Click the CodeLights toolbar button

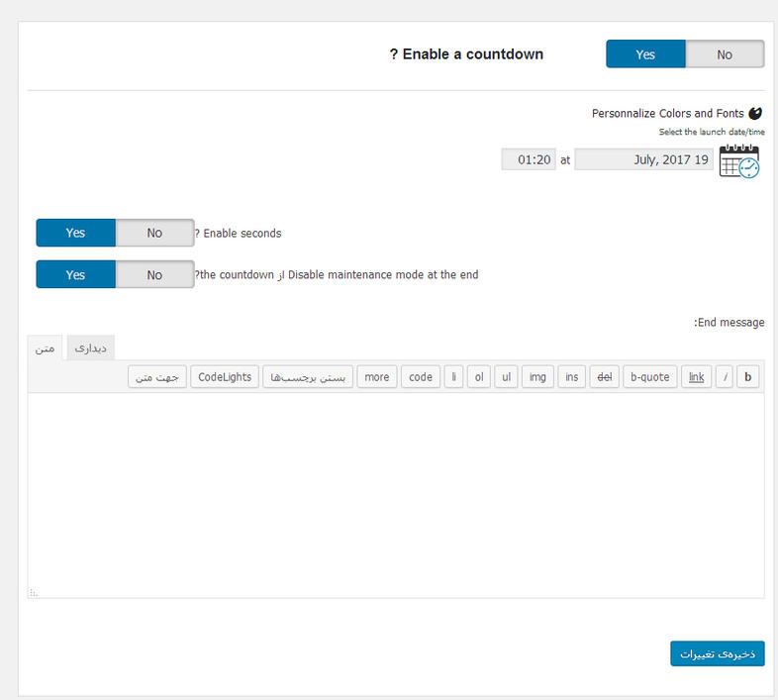tap(225, 377)
